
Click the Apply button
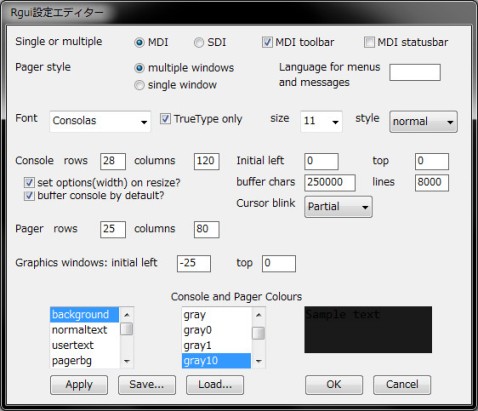tap(79, 385)
